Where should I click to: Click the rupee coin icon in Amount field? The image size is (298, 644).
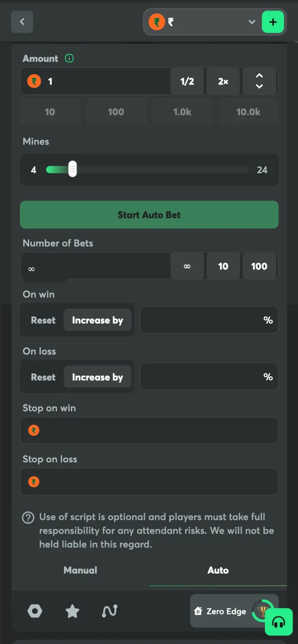tap(33, 80)
